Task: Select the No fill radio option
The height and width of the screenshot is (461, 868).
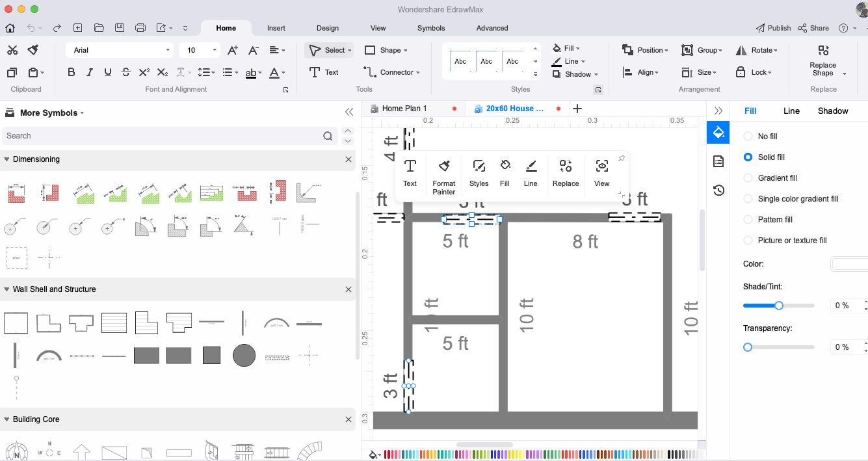Action: [x=748, y=137]
